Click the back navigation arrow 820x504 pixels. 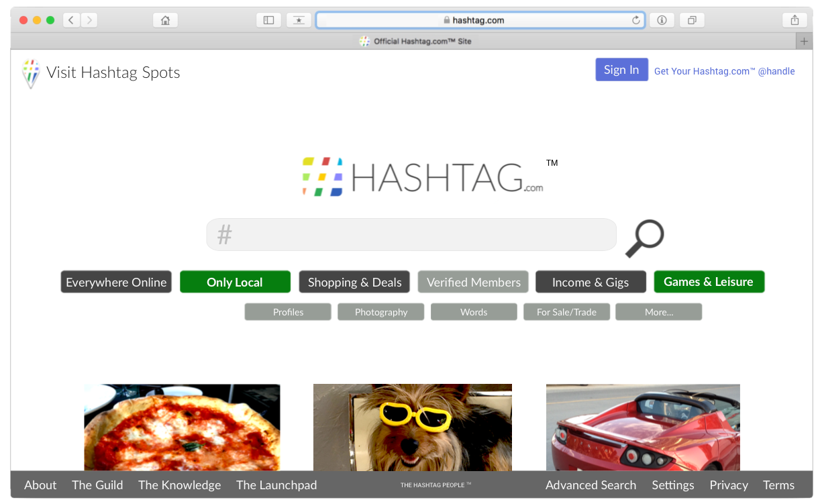[71, 19]
